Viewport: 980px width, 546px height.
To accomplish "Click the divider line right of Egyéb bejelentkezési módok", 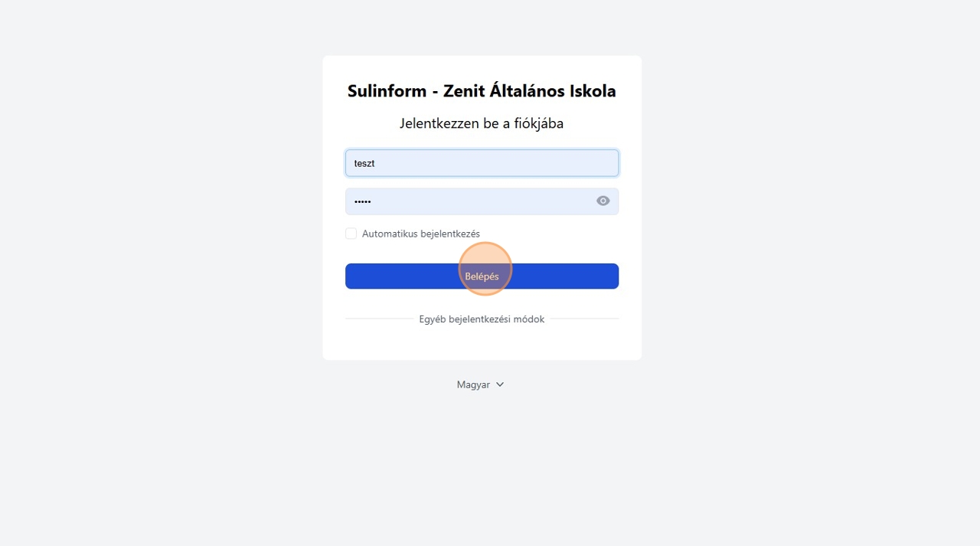I will 584,319.
